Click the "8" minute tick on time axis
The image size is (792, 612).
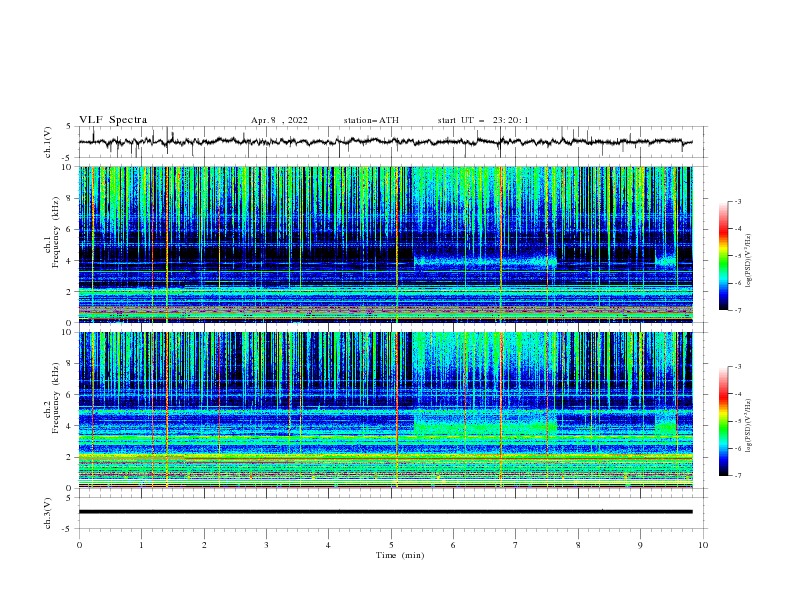click(578, 545)
